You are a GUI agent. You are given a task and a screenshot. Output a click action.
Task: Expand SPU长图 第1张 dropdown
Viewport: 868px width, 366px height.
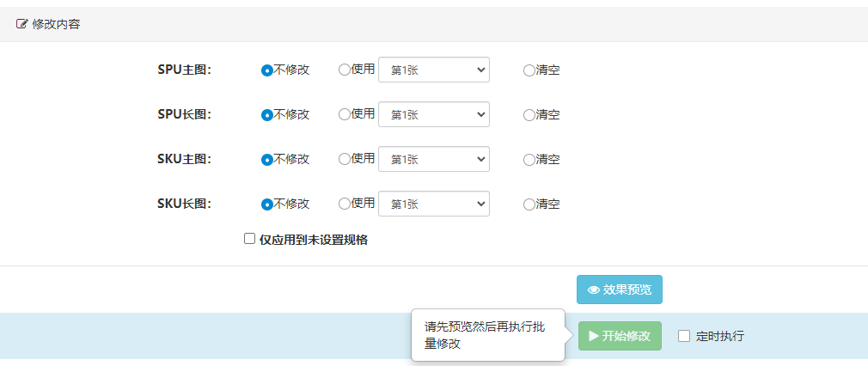click(x=434, y=115)
